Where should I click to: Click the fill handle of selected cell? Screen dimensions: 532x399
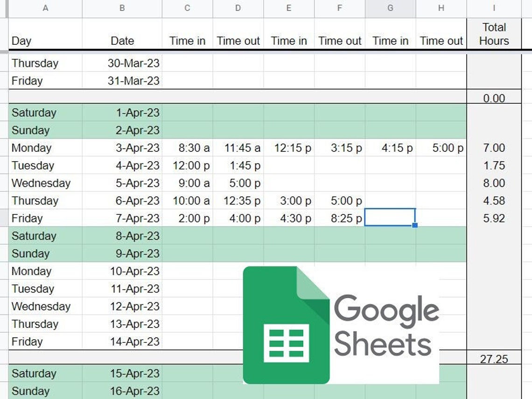415,225
